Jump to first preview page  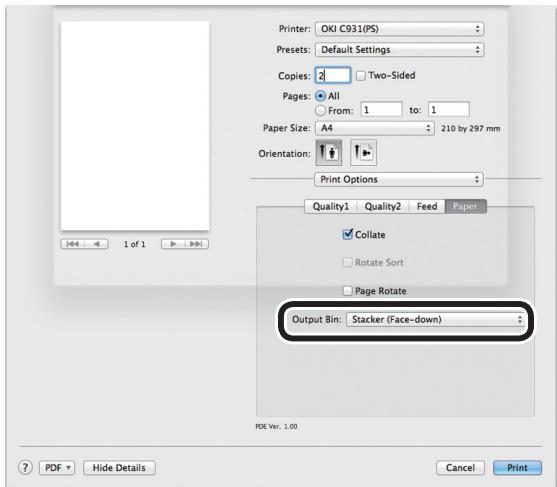click(72, 244)
